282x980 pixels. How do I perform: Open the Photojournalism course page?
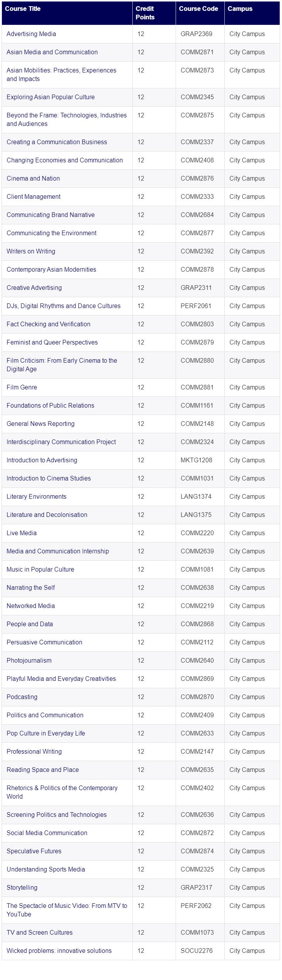pos(29,661)
